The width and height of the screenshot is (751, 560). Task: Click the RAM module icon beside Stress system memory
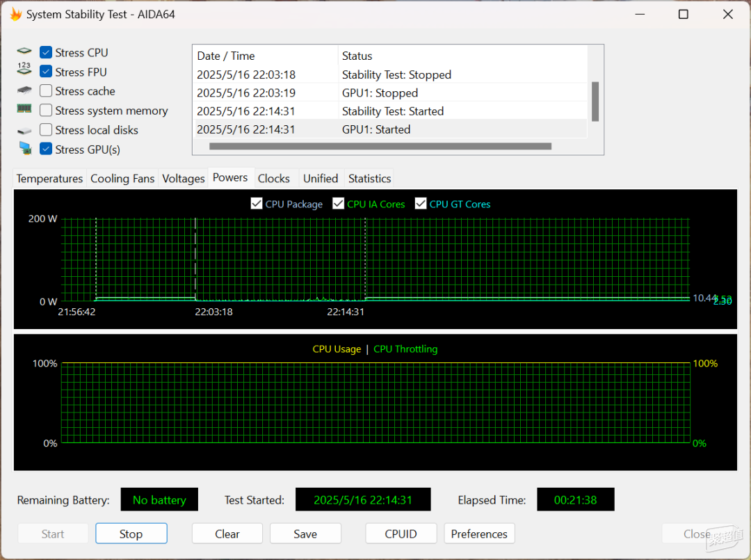click(24, 109)
